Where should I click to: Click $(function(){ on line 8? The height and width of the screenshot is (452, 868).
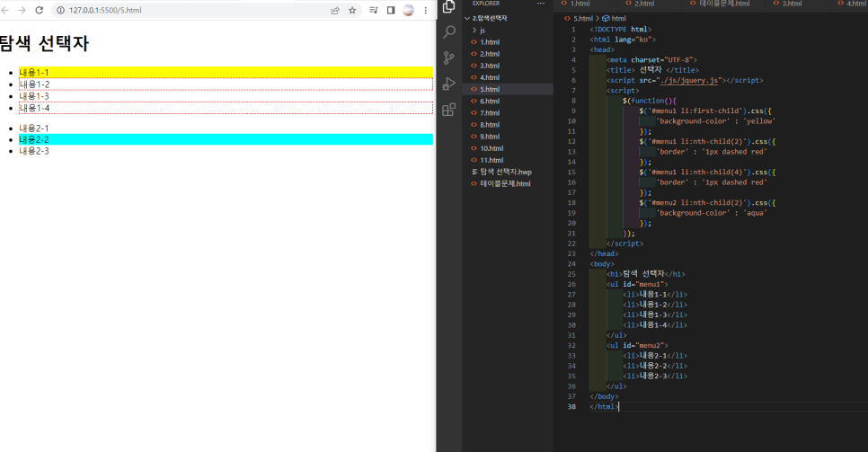650,101
